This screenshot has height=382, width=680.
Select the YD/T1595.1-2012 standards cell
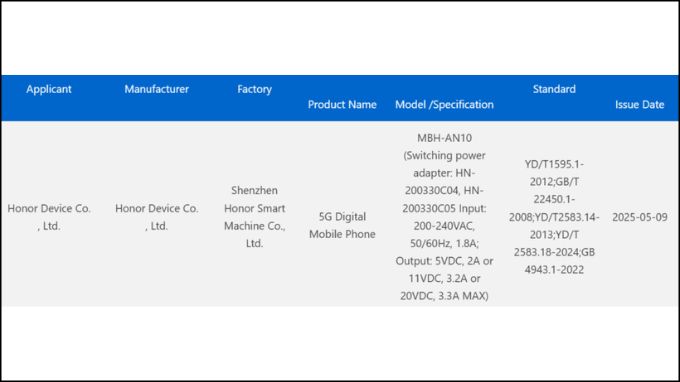pos(554,217)
